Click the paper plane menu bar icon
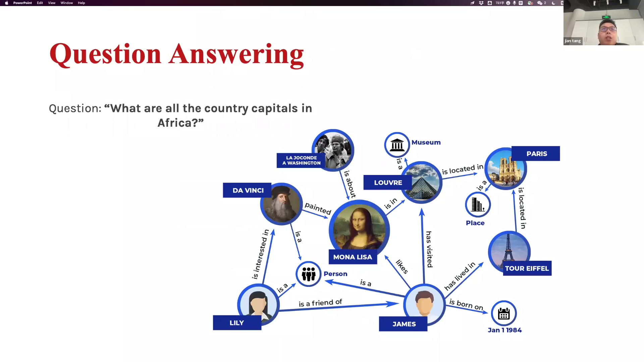The image size is (644, 362). (x=472, y=3)
